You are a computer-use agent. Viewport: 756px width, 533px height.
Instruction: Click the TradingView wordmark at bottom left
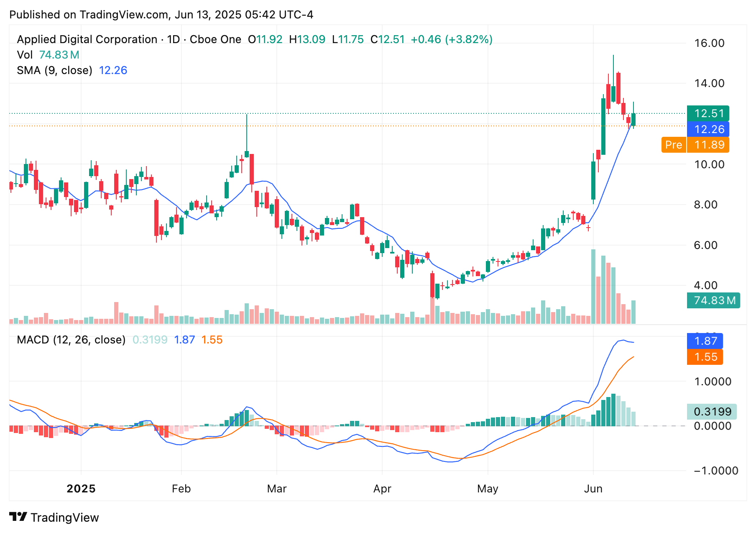(65, 518)
